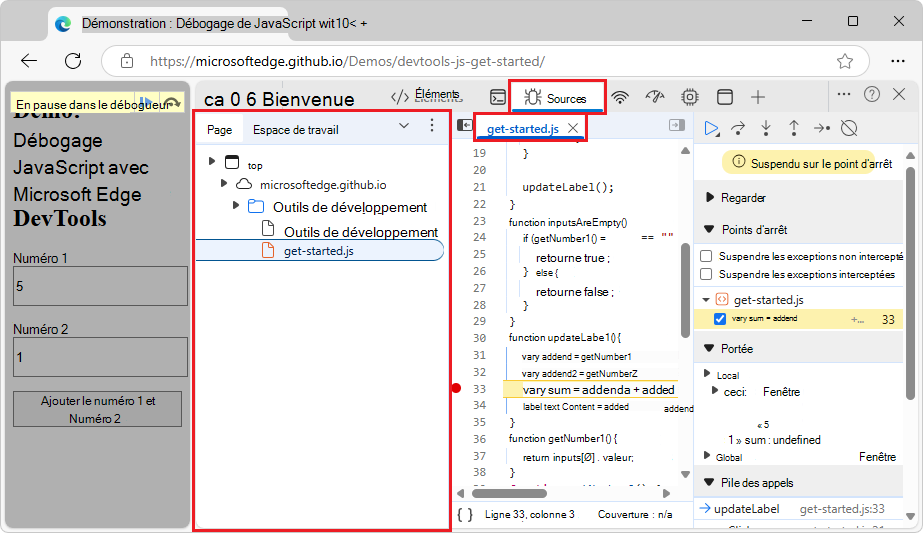Enable pausing on uncaught exceptions
Image resolution: width=923 pixels, height=533 pixels.
point(706,256)
